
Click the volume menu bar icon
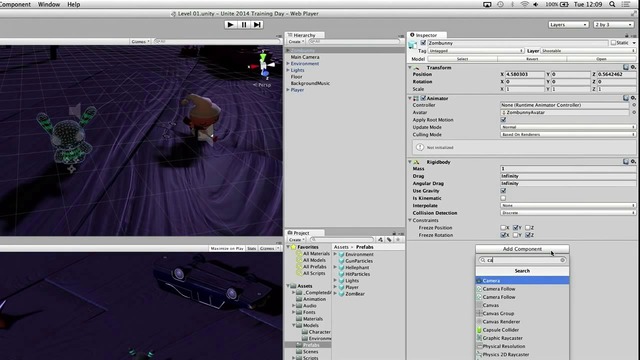point(536,4)
